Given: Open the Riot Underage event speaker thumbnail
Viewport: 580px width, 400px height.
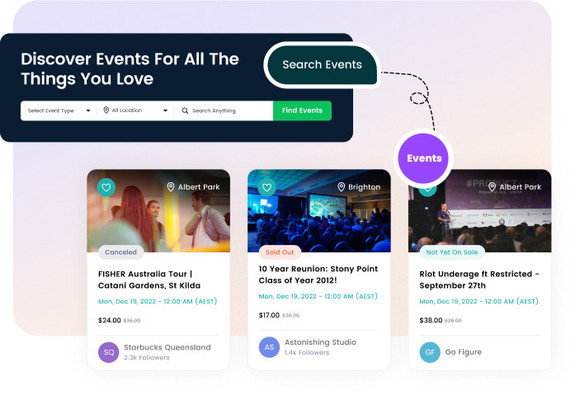Looking at the screenshot, I should pos(480,211).
